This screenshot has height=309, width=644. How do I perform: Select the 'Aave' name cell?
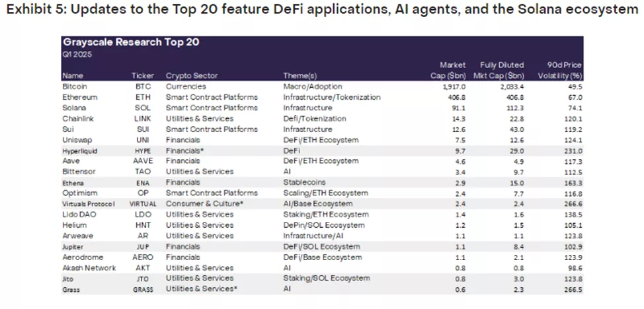71,161
